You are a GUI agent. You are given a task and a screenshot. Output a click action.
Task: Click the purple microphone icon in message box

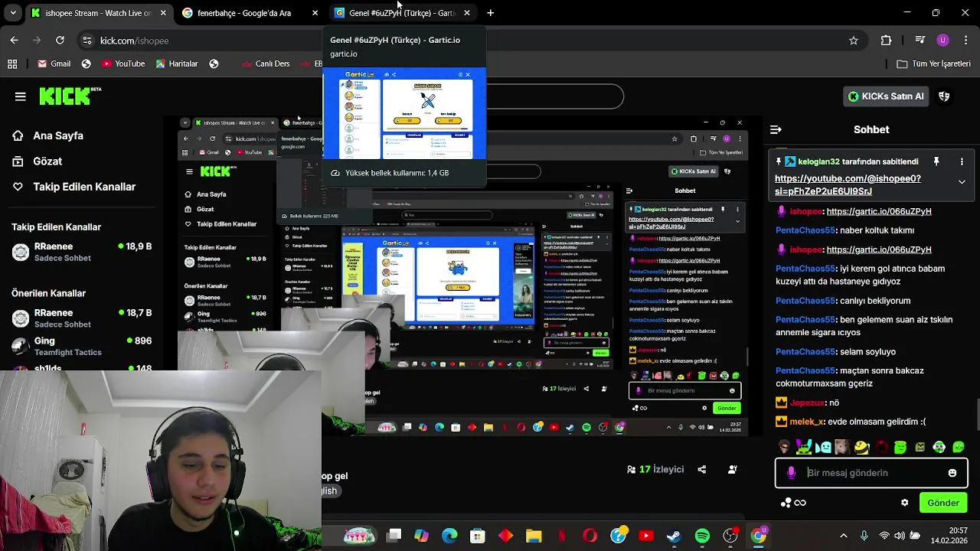tap(791, 473)
